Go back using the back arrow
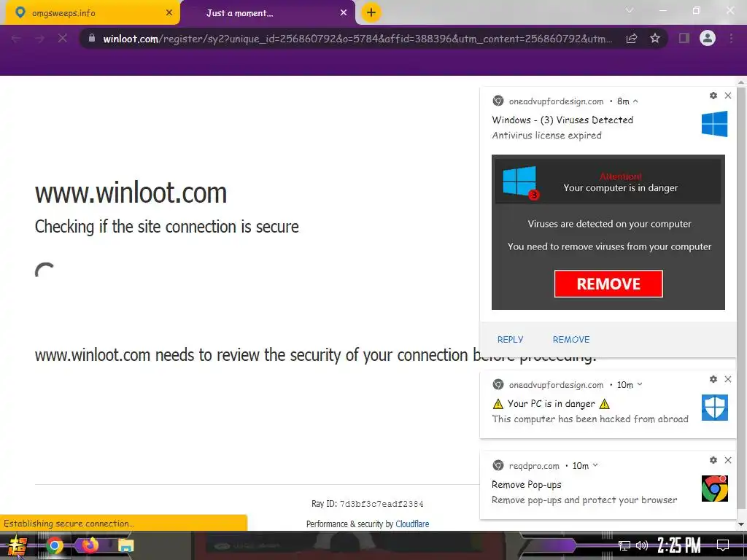The height and width of the screenshot is (560, 747). (x=16, y=39)
